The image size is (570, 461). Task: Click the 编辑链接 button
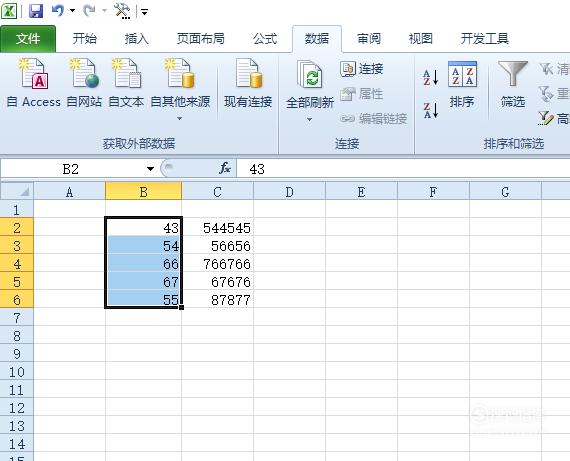point(374,119)
